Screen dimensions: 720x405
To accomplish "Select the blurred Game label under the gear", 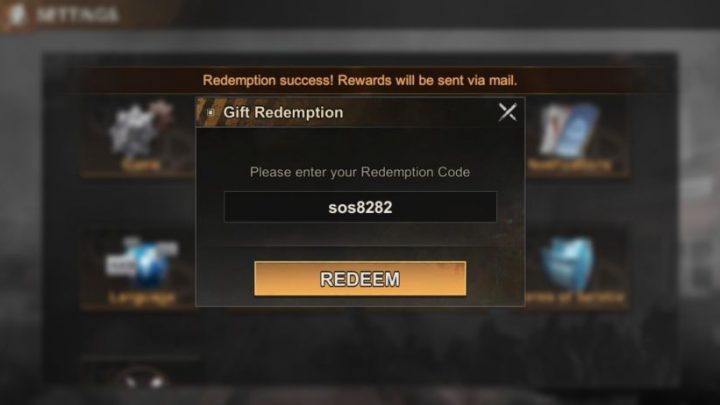I will point(141,165).
